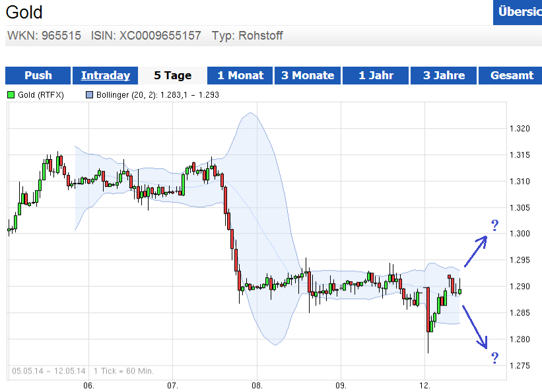The height and width of the screenshot is (392, 542).
Task: Click the 05.05.14 – 12.05.14 date range text
Action: 48,371
